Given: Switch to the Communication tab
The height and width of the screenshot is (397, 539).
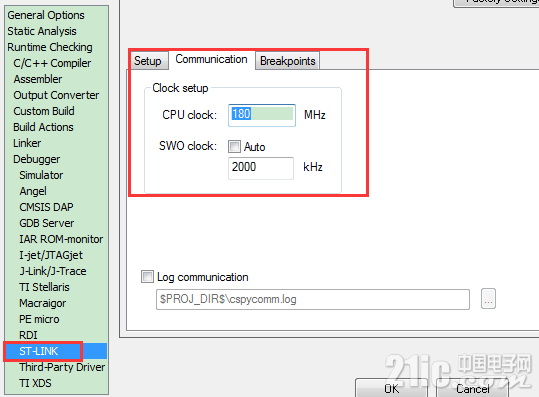Looking at the screenshot, I should (x=211, y=59).
